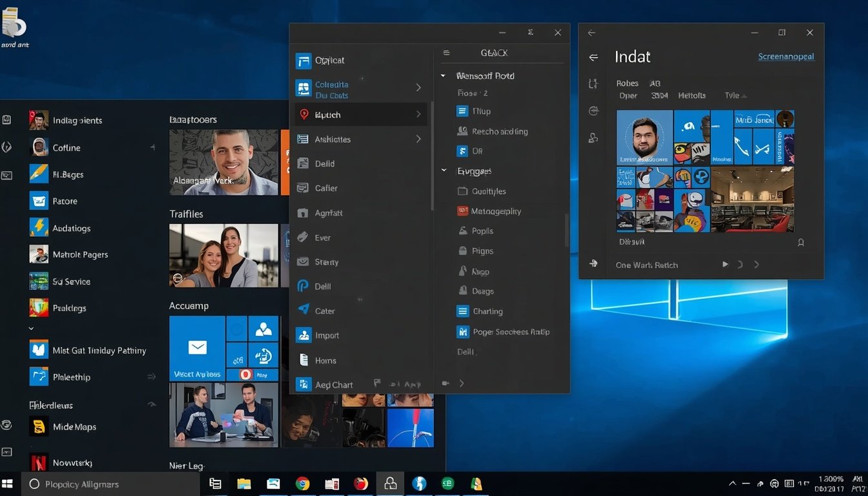
Task: Click the blue list icon beside Charting
Action: click(x=462, y=311)
